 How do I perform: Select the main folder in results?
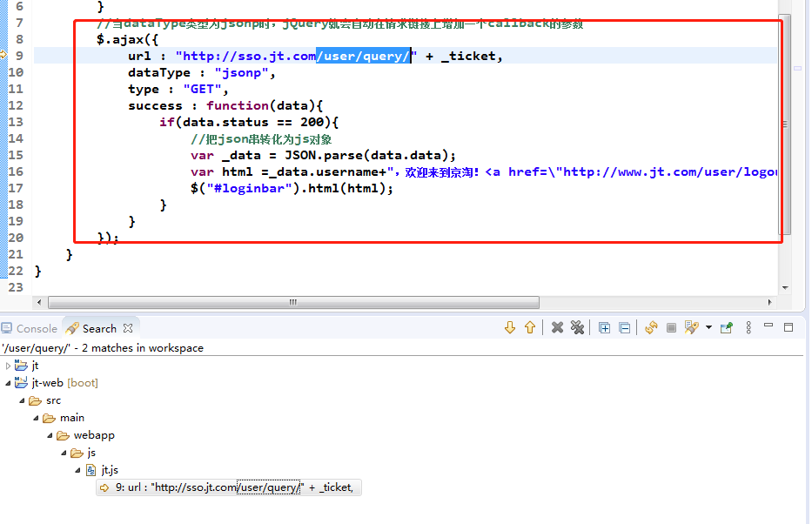coord(72,418)
